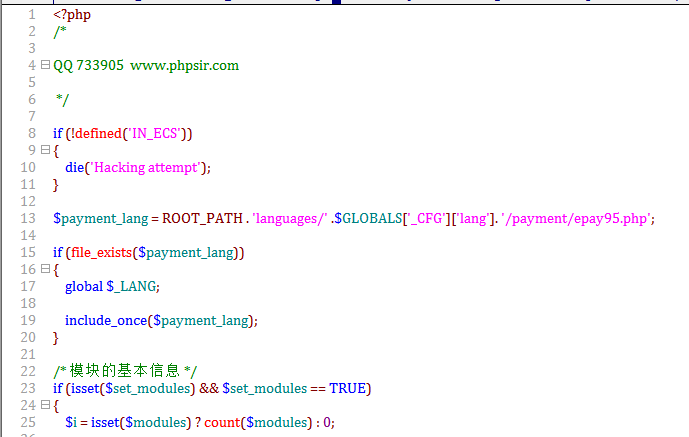Collapse the comment fold at line 4

(x=45, y=65)
